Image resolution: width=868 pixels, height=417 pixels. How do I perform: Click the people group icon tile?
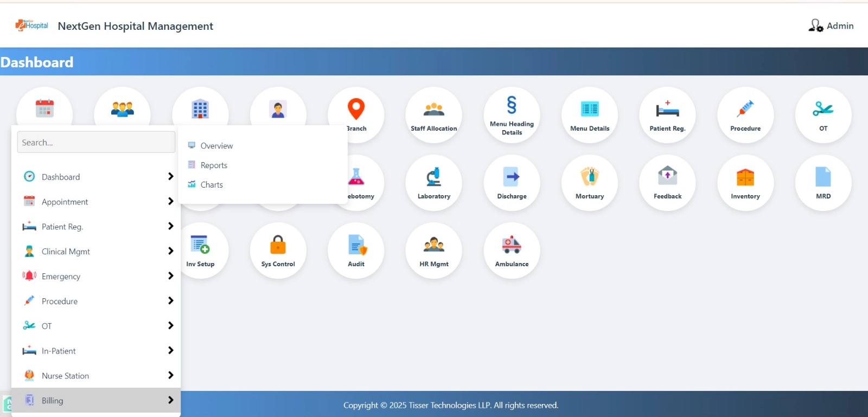coord(122,107)
